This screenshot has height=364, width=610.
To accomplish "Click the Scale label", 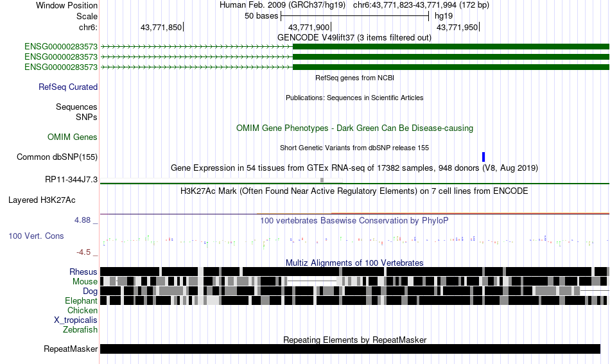I will coord(87,16).
